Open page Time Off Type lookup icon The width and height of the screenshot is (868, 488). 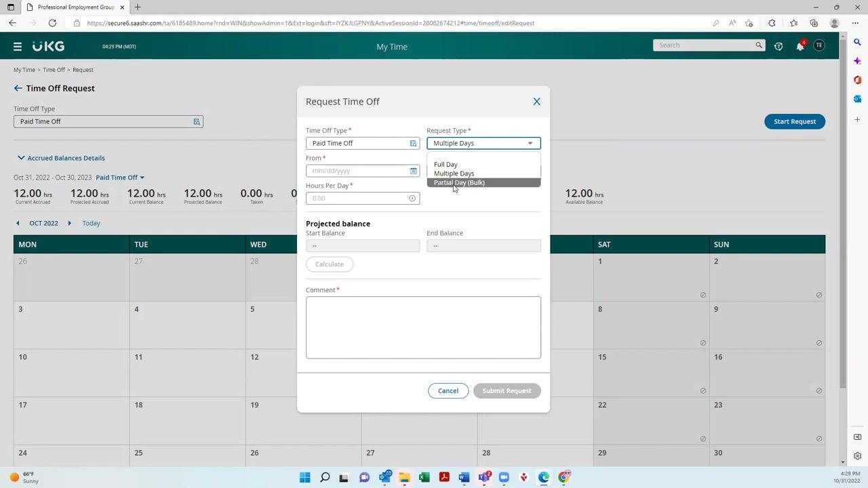pos(197,122)
